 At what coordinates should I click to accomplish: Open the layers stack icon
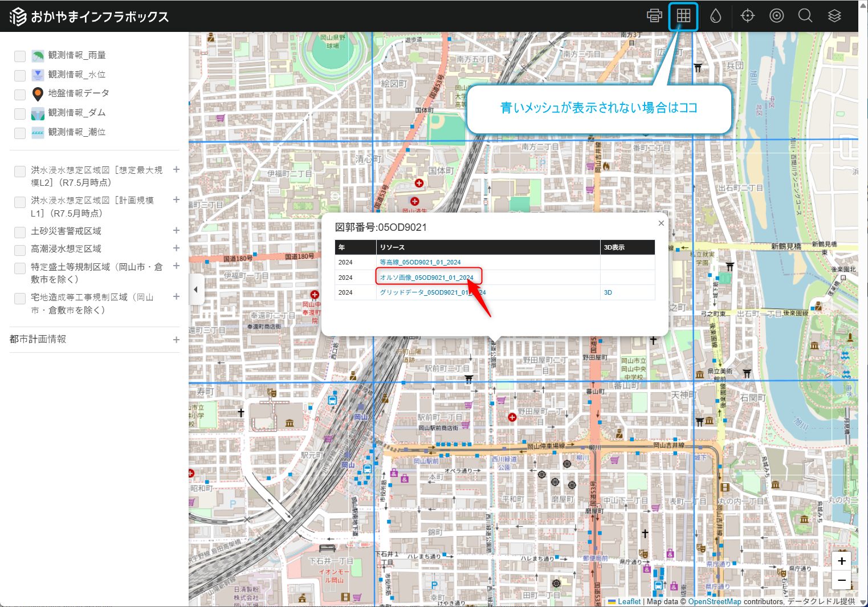click(x=834, y=16)
